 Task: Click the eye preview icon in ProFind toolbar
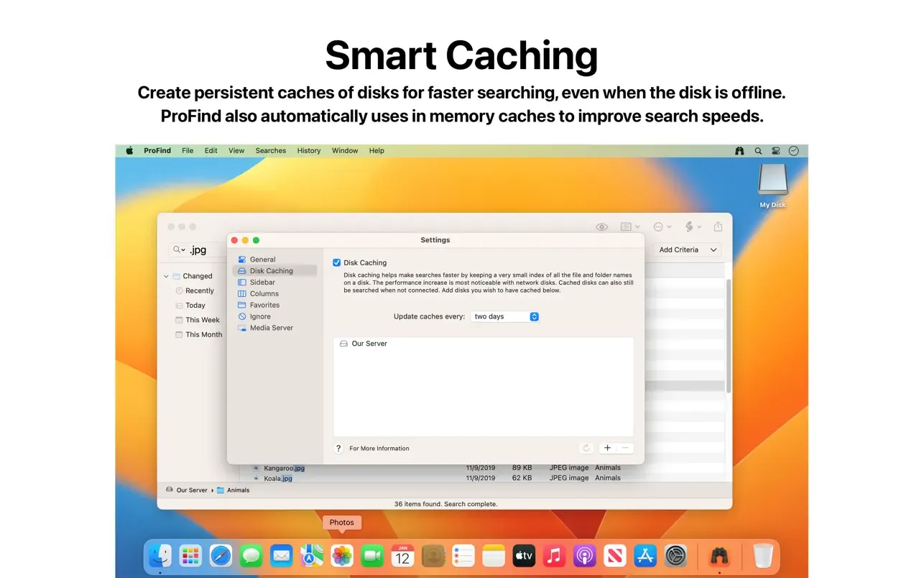(x=602, y=227)
